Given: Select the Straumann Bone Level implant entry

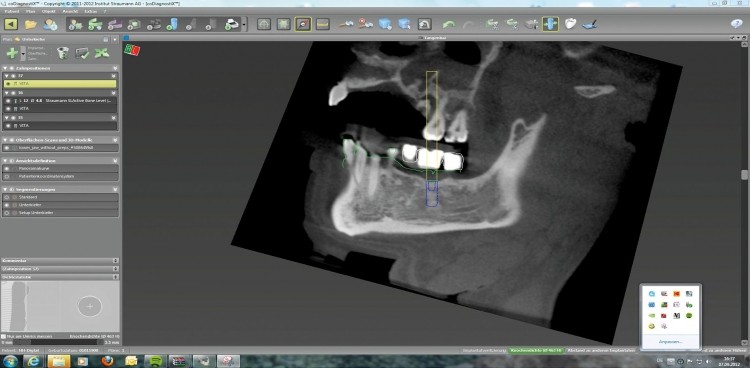Looking at the screenshot, I should pos(60,101).
